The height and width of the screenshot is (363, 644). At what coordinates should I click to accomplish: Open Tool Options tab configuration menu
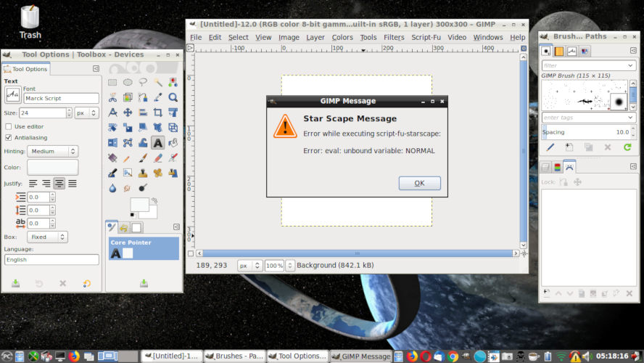click(96, 69)
